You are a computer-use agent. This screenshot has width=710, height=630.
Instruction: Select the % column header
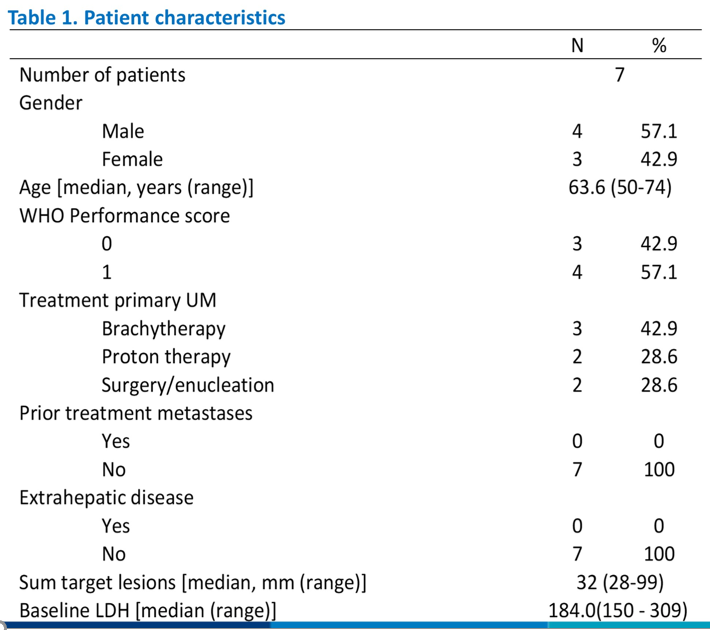coord(658,47)
